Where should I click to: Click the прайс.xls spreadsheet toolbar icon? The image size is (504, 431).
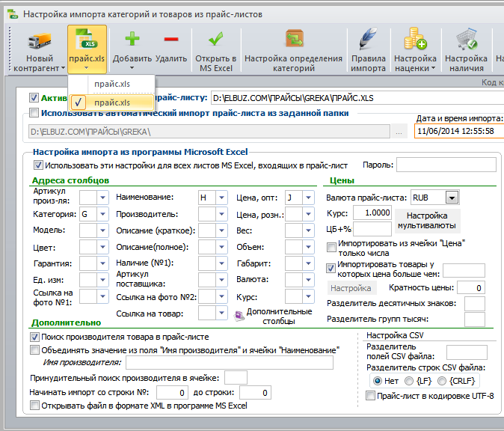pos(86,39)
